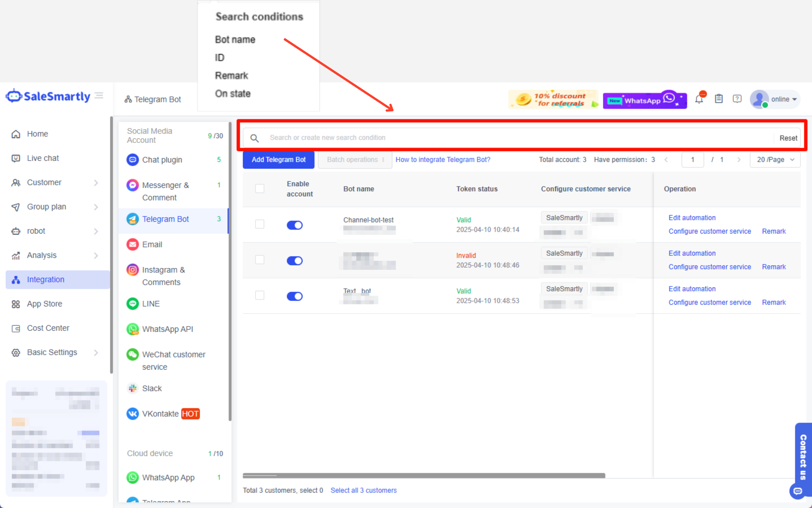Screen dimensions: 812x508
Task: Expand the Customer menu chevron
Action: pos(96,182)
